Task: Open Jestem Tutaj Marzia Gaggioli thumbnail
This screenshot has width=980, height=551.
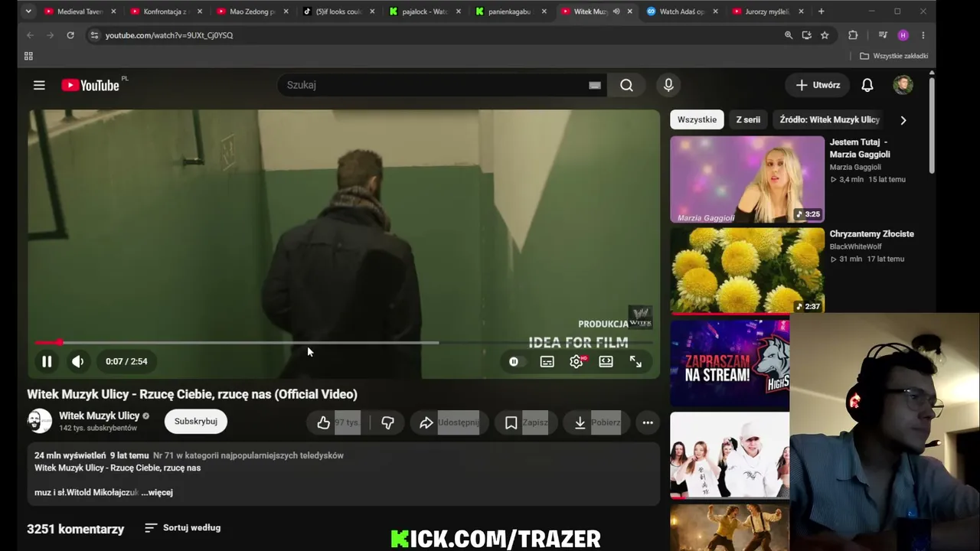Action: coord(747,179)
